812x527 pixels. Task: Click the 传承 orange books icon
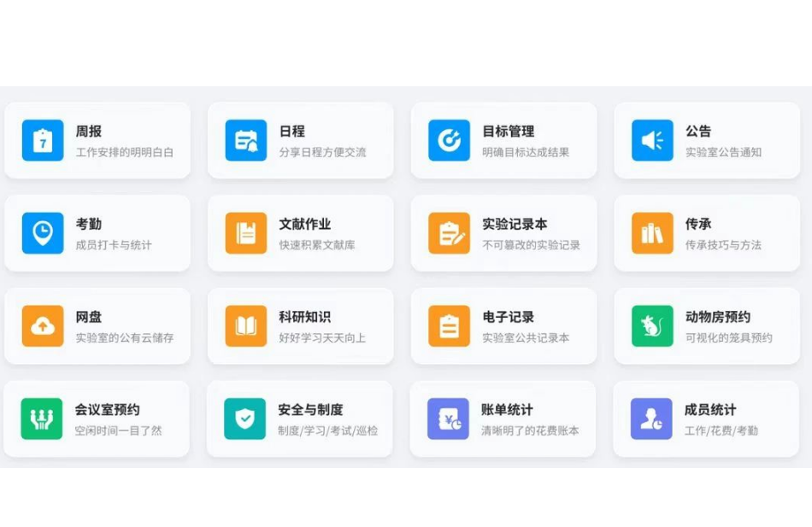[652, 233]
